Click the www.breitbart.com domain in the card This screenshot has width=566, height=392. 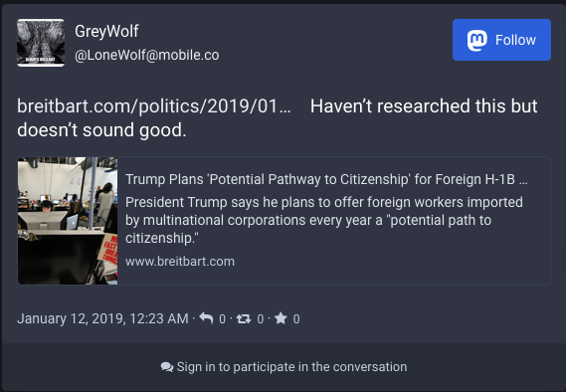[x=180, y=261]
